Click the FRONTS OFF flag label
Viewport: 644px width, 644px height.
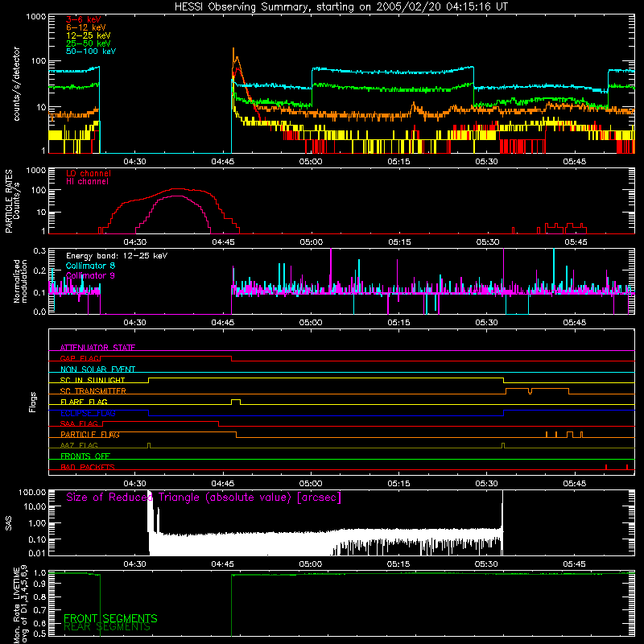pyautogui.click(x=85, y=456)
